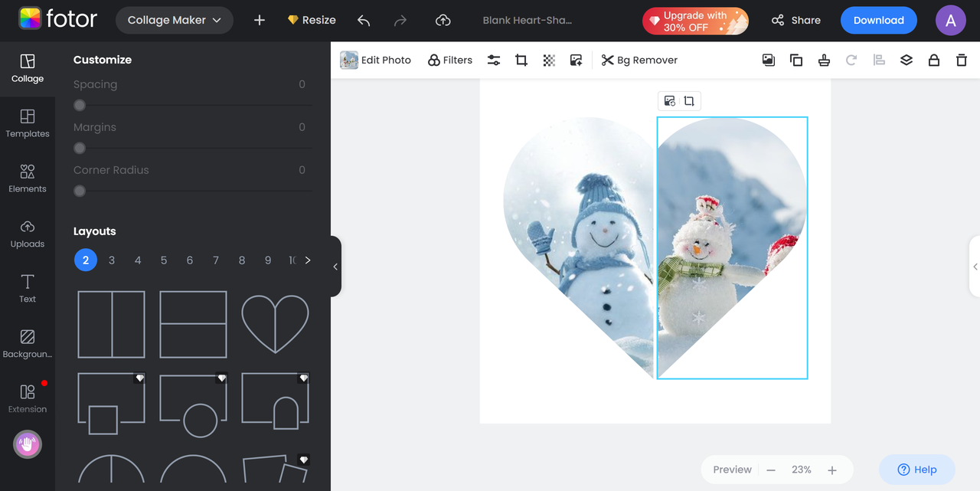Choose the heart-shaped layout
Screen dimensions: 980x491
[x=275, y=324]
